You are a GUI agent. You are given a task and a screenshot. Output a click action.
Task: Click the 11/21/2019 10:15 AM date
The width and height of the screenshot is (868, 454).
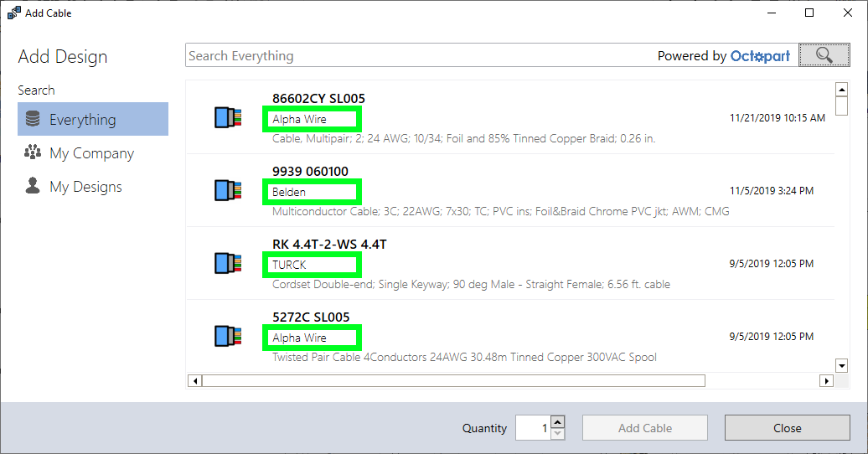tap(778, 118)
